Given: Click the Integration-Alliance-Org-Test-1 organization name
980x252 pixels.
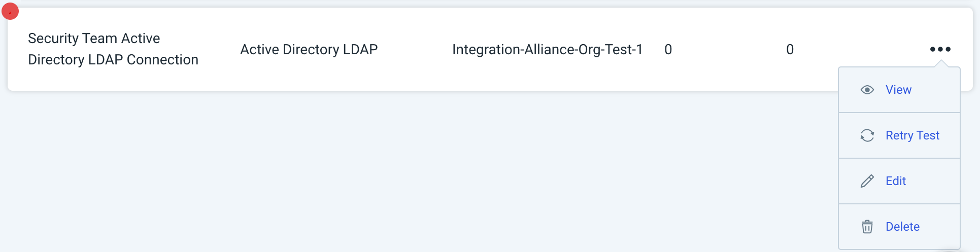Looking at the screenshot, I should pos(547,50).
